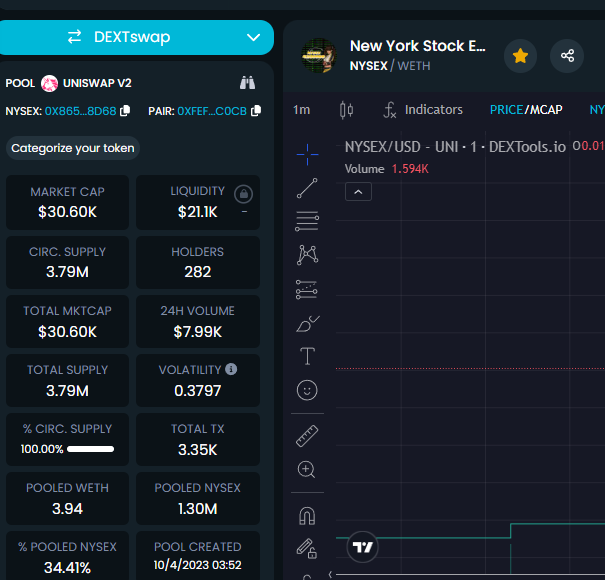Click the Pooled NYSEX 1.30M card
Screen dimensions: 605x580
pos(198,499)
